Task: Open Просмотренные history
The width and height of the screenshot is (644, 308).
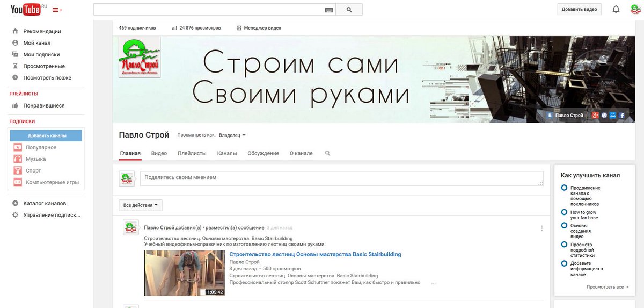Action: pos(44,66)
